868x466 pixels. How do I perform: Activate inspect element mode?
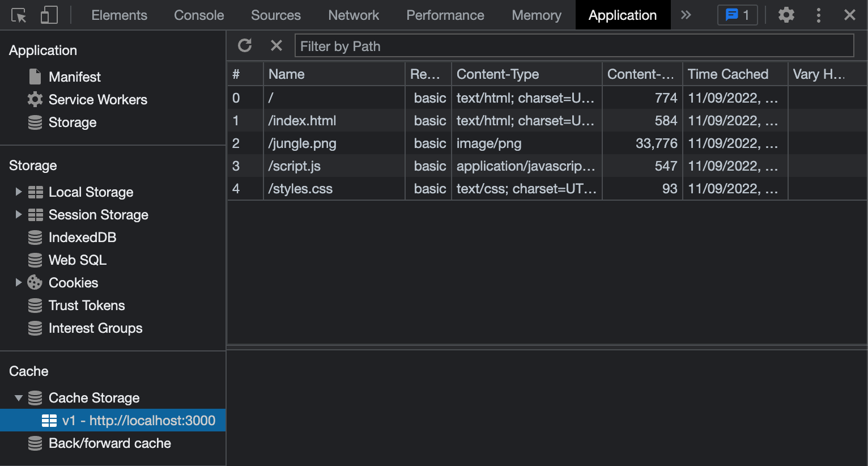18,15
